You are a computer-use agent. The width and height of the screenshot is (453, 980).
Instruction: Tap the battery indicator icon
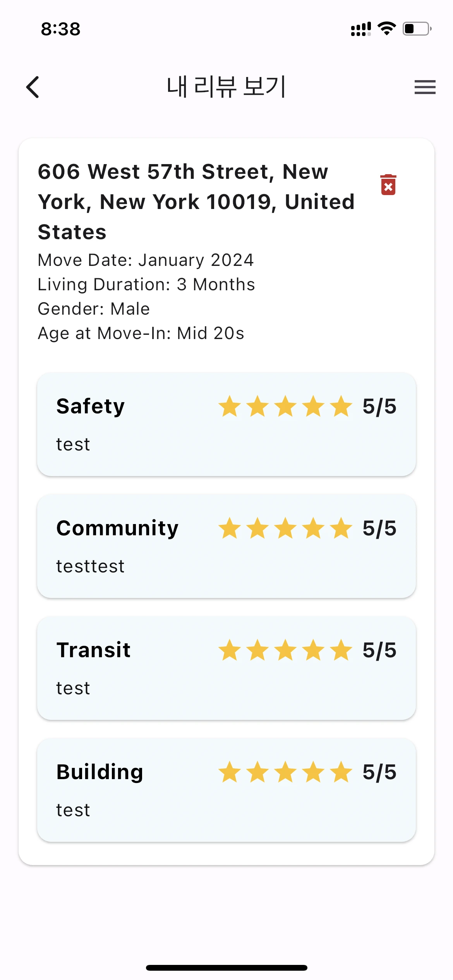point(417,29)
